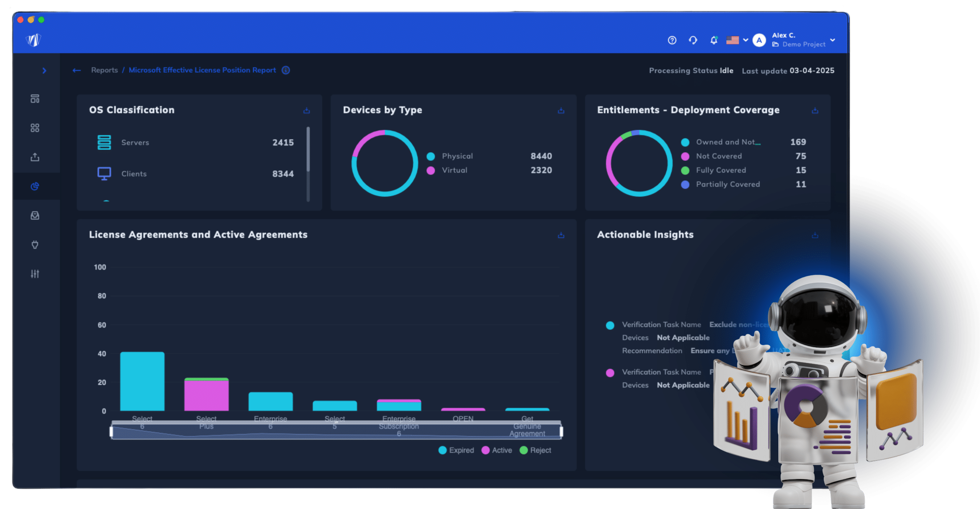Toggle the Virtual legend item
The width and height of the screenshot is (980, 509).
coord(447,170)
